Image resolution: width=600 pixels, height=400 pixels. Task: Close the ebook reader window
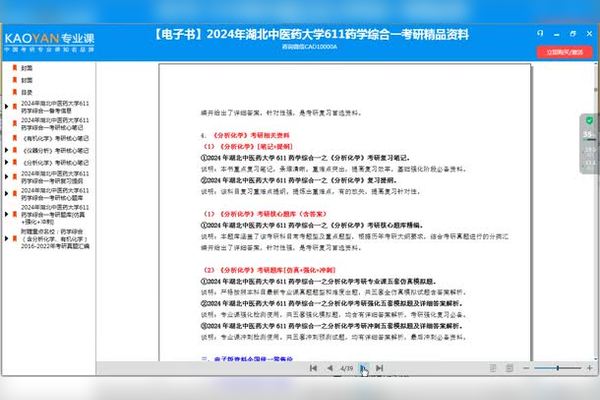589,34
